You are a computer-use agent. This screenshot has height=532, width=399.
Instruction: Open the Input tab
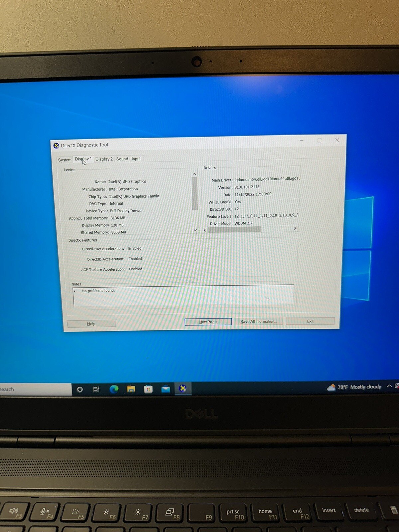136,159
